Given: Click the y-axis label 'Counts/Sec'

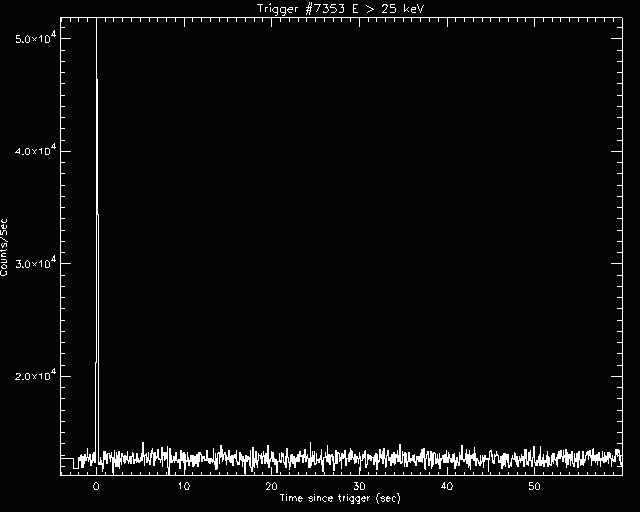Looking at the screenshot, I should [x=4, y=247].
